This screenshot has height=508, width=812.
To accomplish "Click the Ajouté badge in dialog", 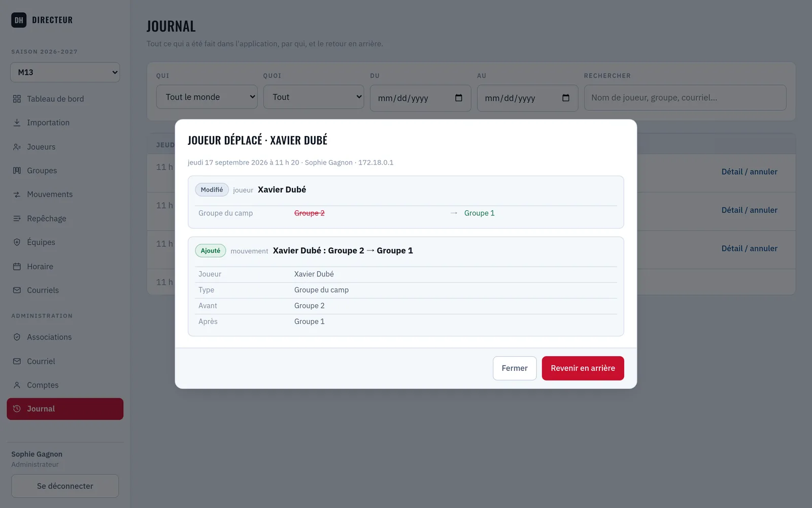I will [x=211, y=250].
